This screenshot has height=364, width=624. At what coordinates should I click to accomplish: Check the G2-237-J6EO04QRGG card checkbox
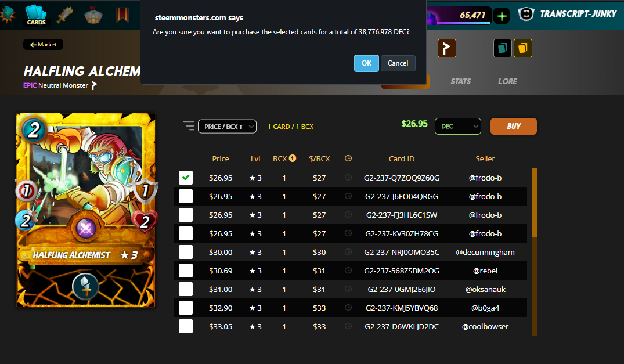pyautogui.click(x=185, y=196)
